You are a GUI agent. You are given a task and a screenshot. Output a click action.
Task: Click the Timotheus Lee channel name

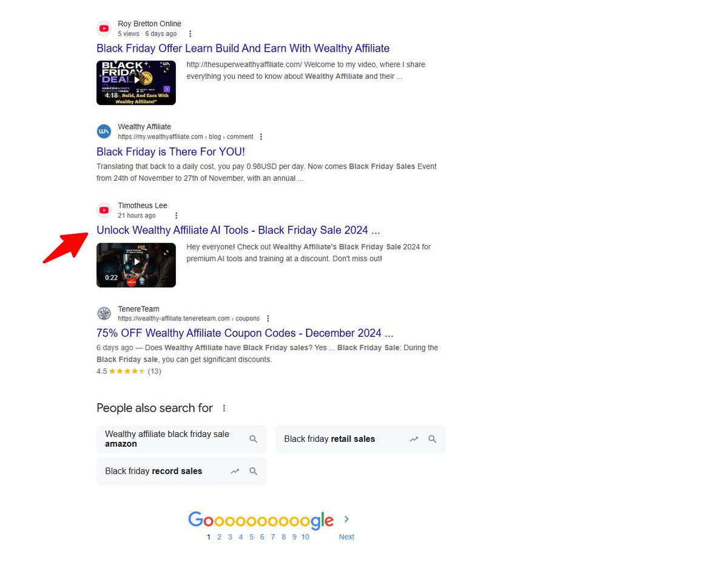pos(143,206)
